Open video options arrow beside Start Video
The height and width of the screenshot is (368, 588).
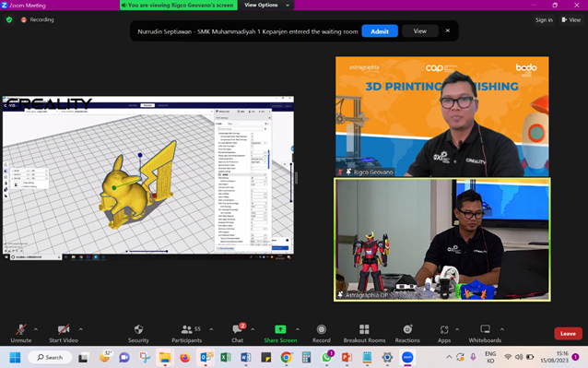81,329
